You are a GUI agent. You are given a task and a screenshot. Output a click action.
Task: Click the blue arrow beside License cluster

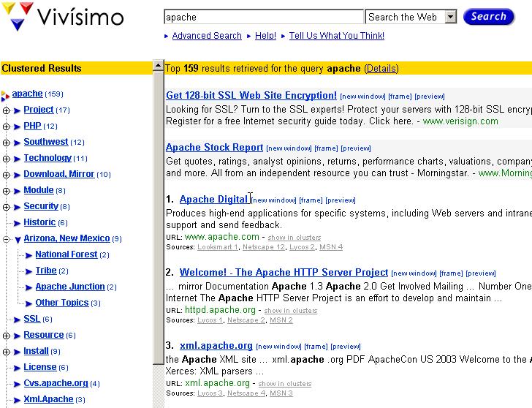[18, 368]
